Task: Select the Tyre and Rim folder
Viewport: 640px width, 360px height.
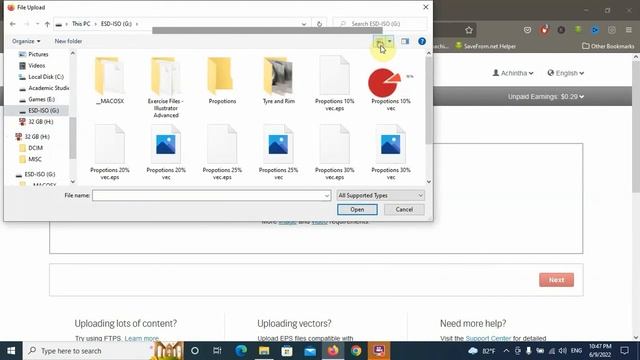Action: pyautogui.click(x=278, y=81)
